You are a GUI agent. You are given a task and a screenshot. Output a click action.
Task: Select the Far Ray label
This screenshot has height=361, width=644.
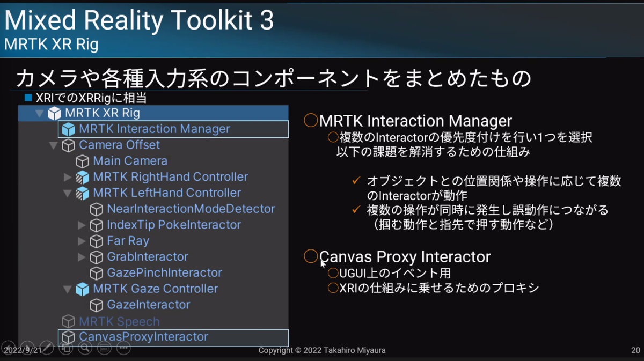point(128,241)
